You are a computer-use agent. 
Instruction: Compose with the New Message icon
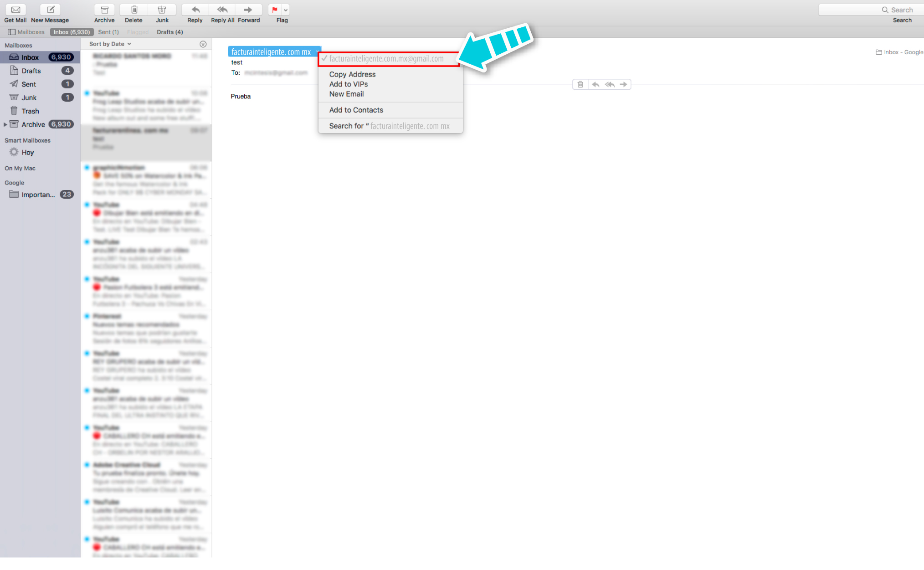point(50,10)
